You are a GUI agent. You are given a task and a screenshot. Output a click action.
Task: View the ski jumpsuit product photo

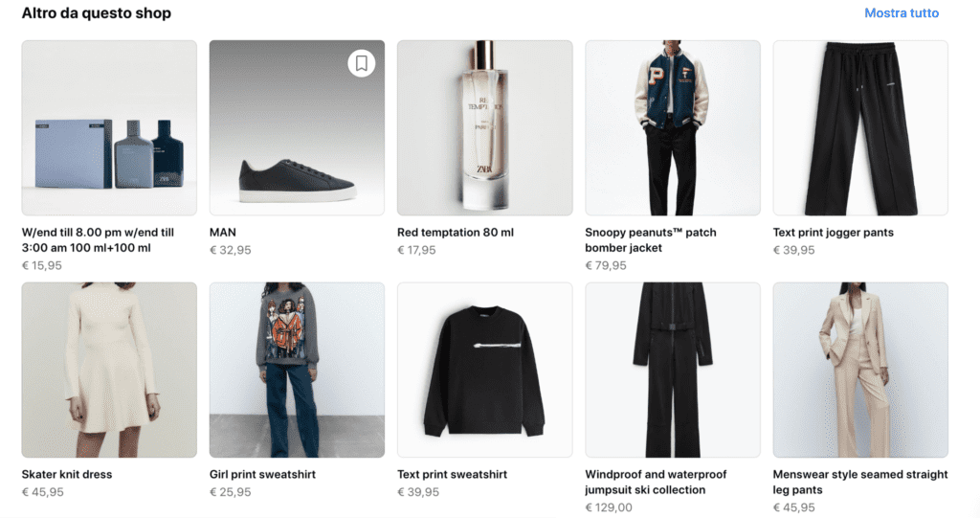coord(673,370)
